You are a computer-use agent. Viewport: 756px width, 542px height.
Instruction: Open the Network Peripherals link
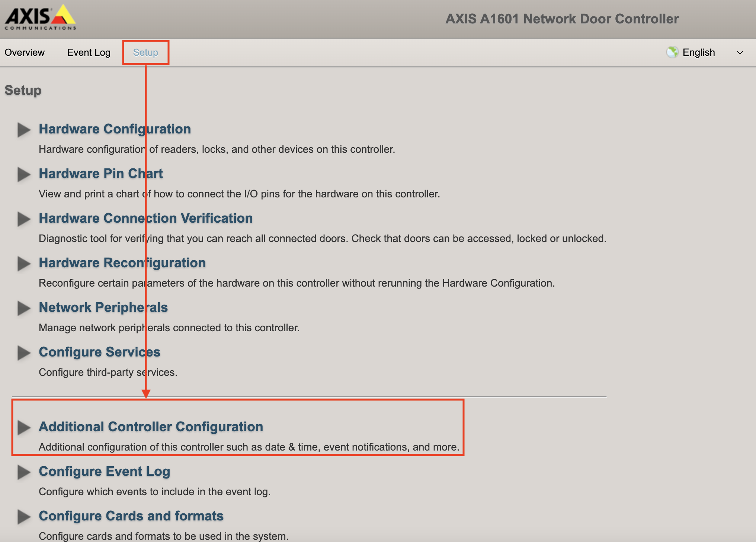(x=103, y=307)
